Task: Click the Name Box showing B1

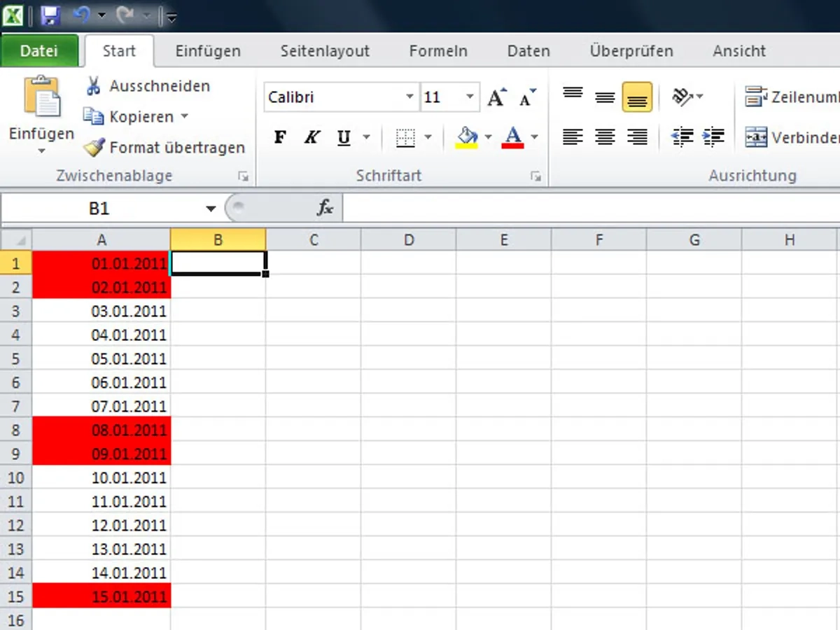Action: 99,209
